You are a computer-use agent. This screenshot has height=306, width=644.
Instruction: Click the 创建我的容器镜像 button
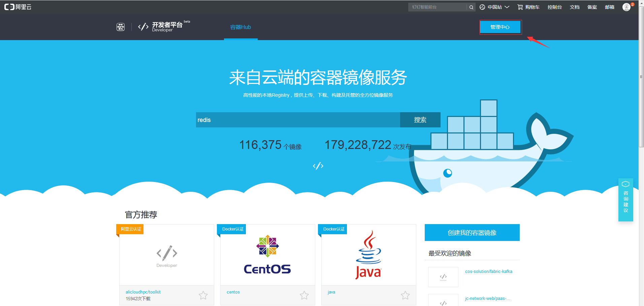[x=472, y=233]
